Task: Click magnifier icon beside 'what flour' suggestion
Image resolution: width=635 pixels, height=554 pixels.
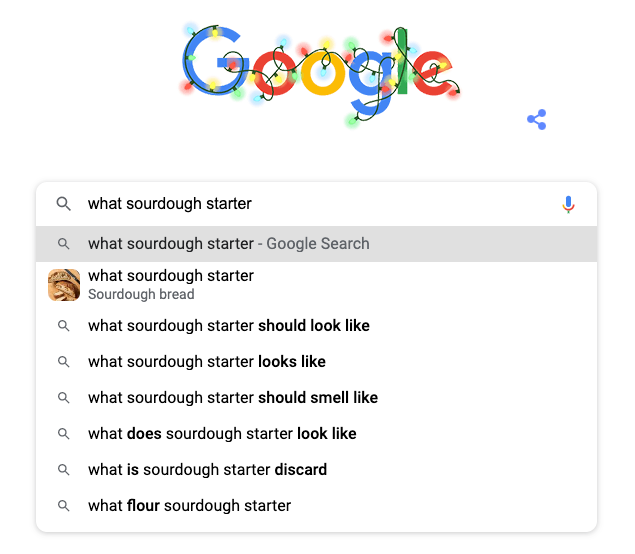Action: coord(63,506)
